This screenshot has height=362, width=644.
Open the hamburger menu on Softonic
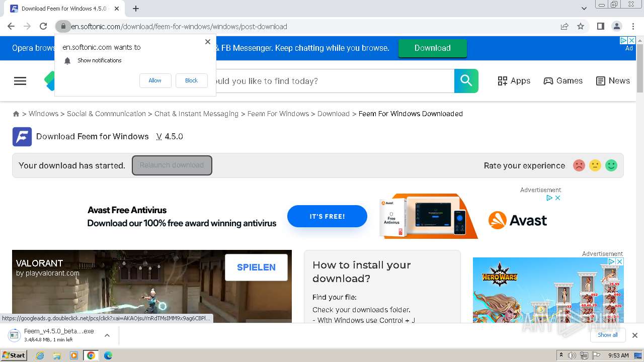tap(20, 81)
